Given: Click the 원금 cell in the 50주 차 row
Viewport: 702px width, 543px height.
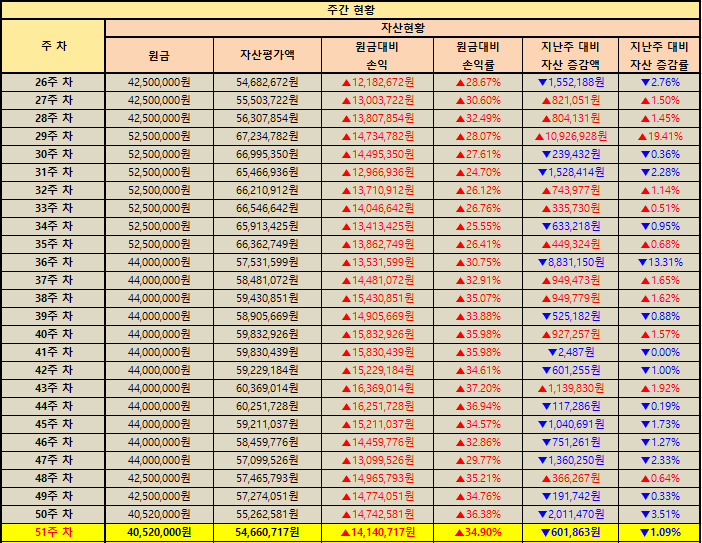Looking at the screenshot, I should tap(159, 514).
